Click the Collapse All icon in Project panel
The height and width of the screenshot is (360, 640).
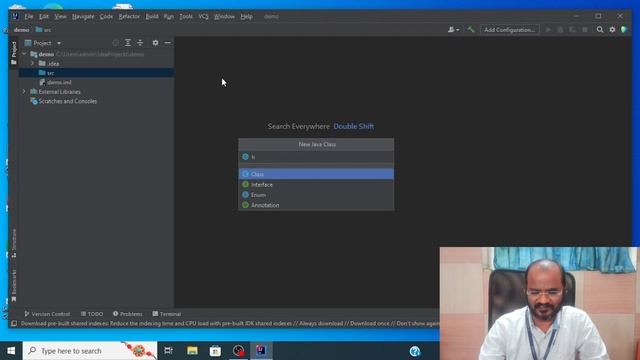[140, 43]
